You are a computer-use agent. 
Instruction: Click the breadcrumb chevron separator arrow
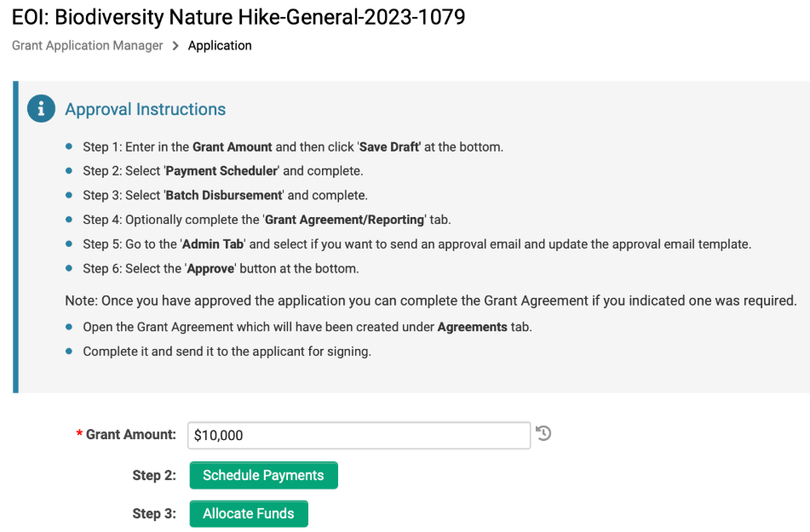pyautogui.click(x=175, y=46)
